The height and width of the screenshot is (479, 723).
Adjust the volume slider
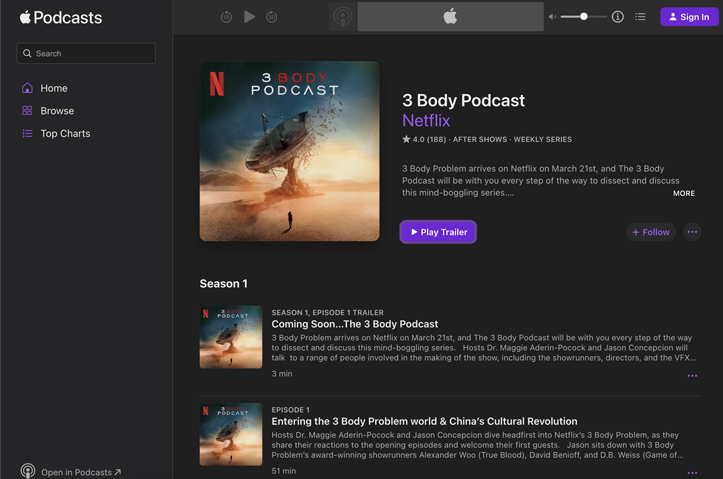coord(584,17)
